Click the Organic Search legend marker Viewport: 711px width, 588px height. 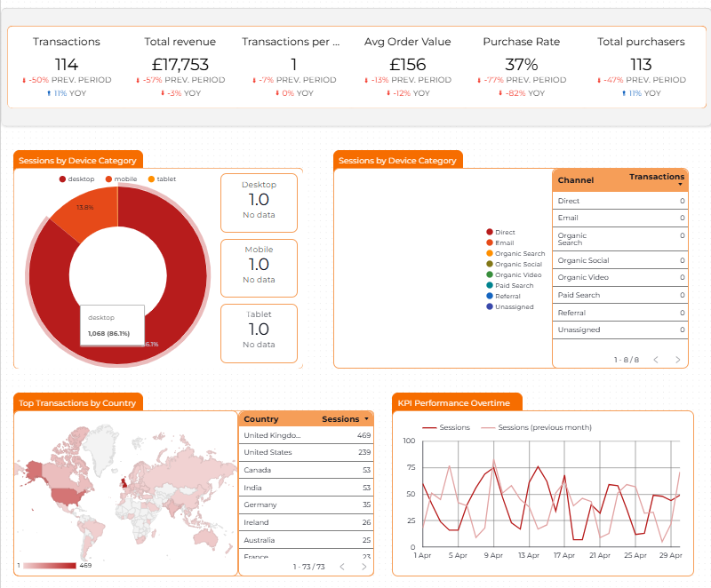coord(490,253)
